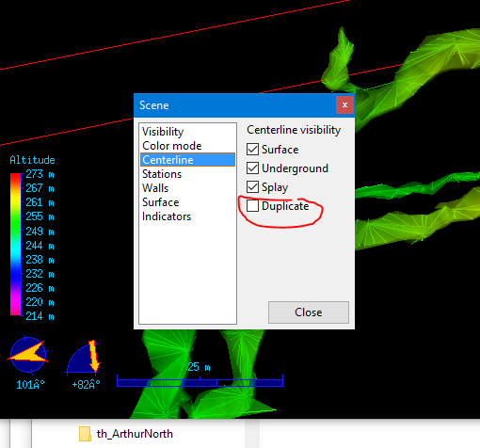
Task: Click the compass heading indicator
Action: point(27,356)
